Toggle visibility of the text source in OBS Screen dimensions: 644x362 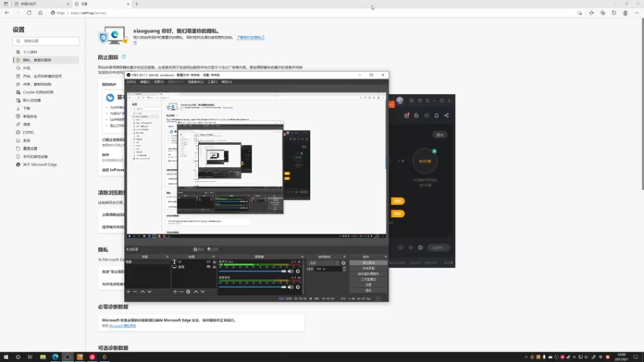pyautogui.click(x=208, y=261)
